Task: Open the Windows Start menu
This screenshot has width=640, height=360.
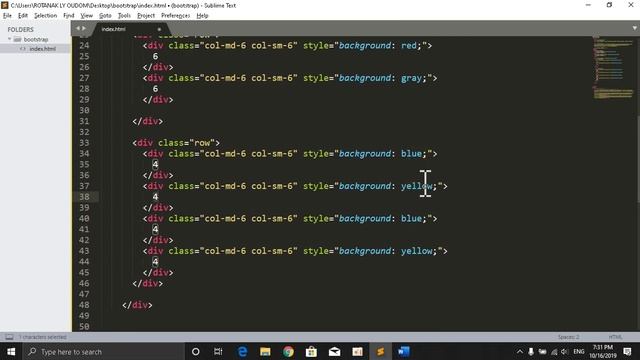Action: (11, 351)
